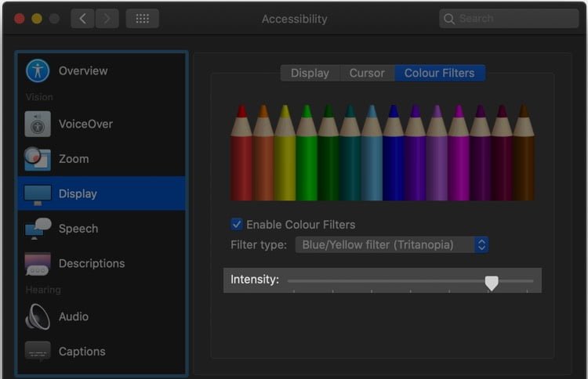Go back with the left arrow button
Screen dimensions: 588x379
click(x=83, y=18)
